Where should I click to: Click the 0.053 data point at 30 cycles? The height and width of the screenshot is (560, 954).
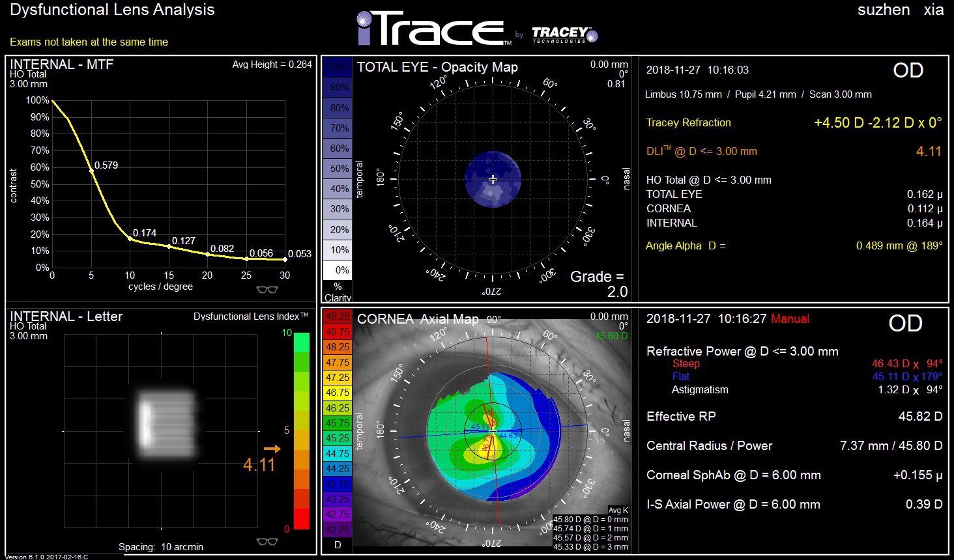[285, 260]
